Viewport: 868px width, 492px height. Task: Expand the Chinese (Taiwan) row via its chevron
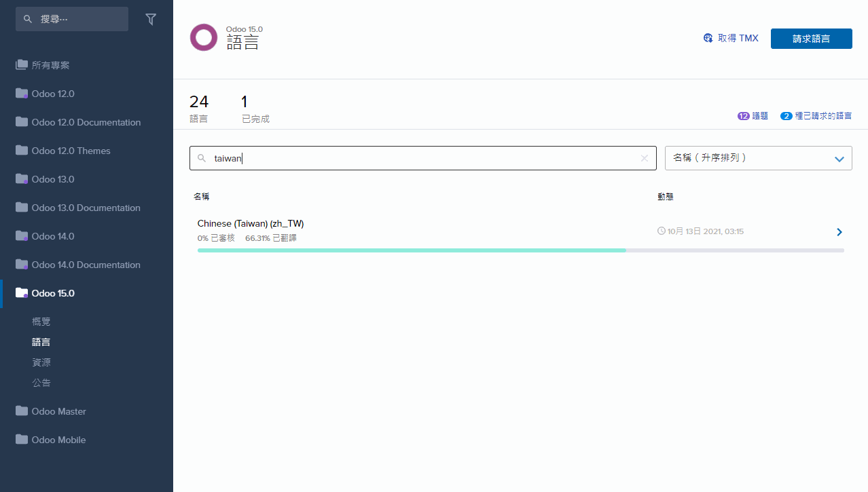839,231
